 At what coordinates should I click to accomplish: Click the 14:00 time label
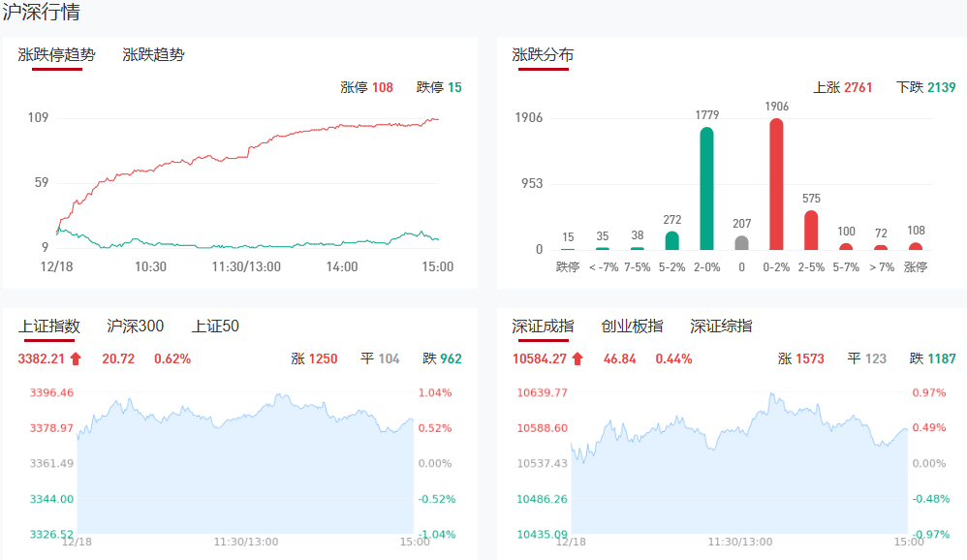point(342,267)
